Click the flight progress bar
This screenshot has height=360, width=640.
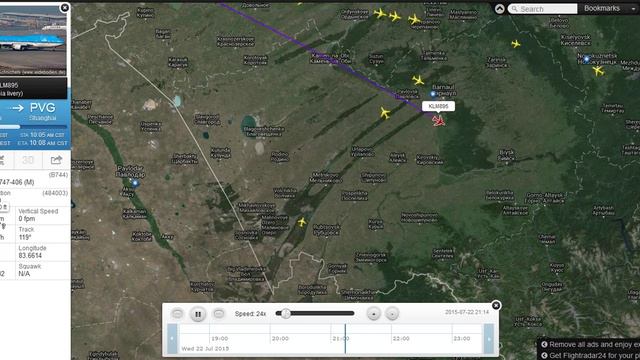click(x=33, y=127)
